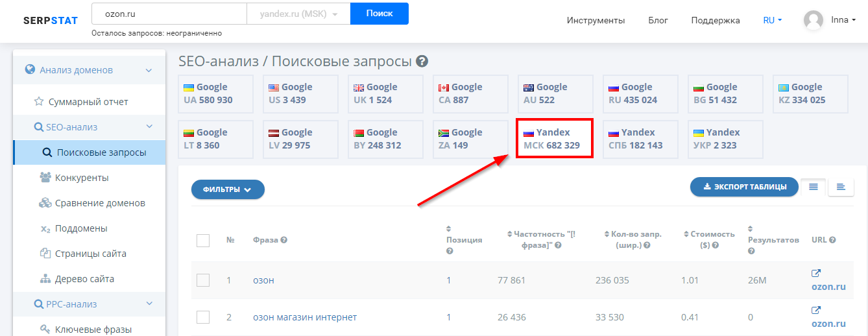This screenshot has height=336, width=868.
Task: Switch to compact table view icon
Action: [x=841, y=187]
